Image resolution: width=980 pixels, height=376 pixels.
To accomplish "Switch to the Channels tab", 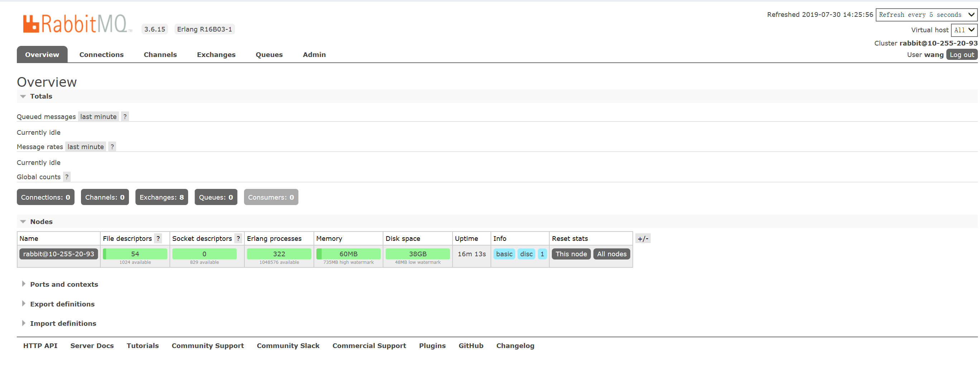I will (x=160, y=54).
